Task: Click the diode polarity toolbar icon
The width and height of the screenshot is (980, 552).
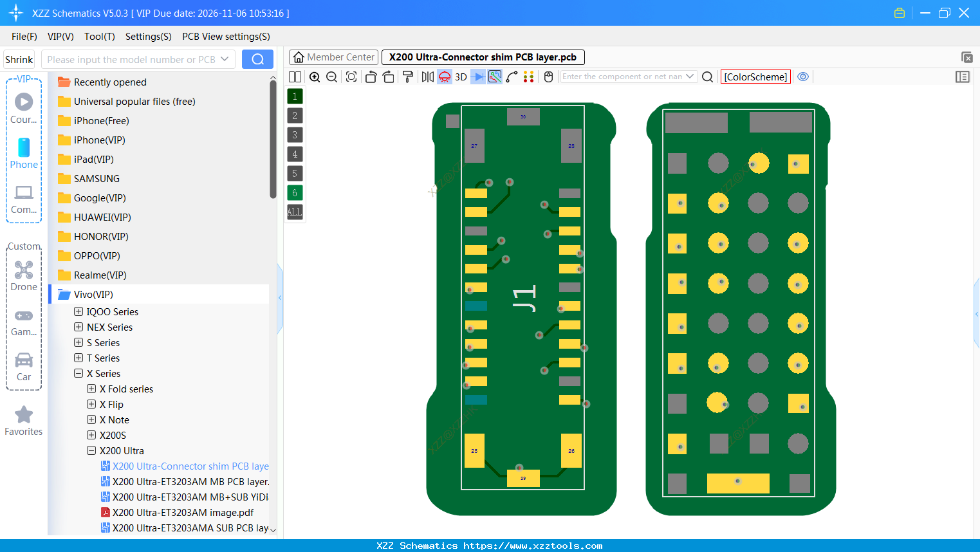Action: click(x=477, y=77)
